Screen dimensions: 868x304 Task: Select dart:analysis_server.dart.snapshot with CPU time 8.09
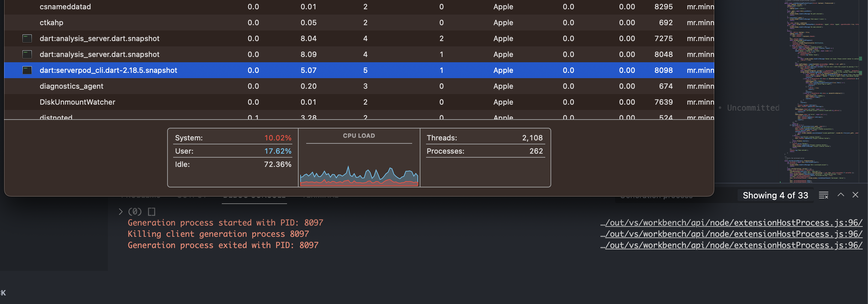(x=99, y=54)
